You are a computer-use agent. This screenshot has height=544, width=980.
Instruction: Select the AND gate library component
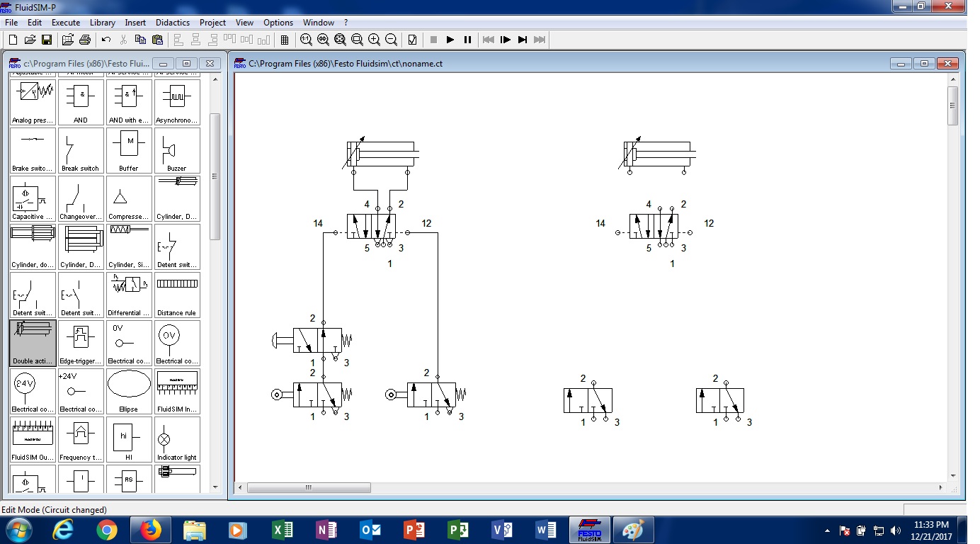81,102
